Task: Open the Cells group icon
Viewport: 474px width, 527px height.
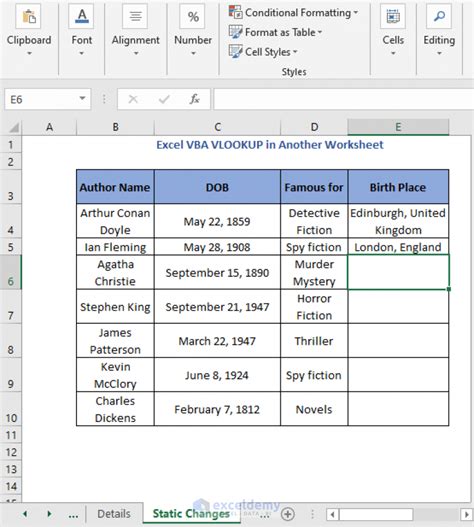Action: pyautogui.click(x=393, y=16)
